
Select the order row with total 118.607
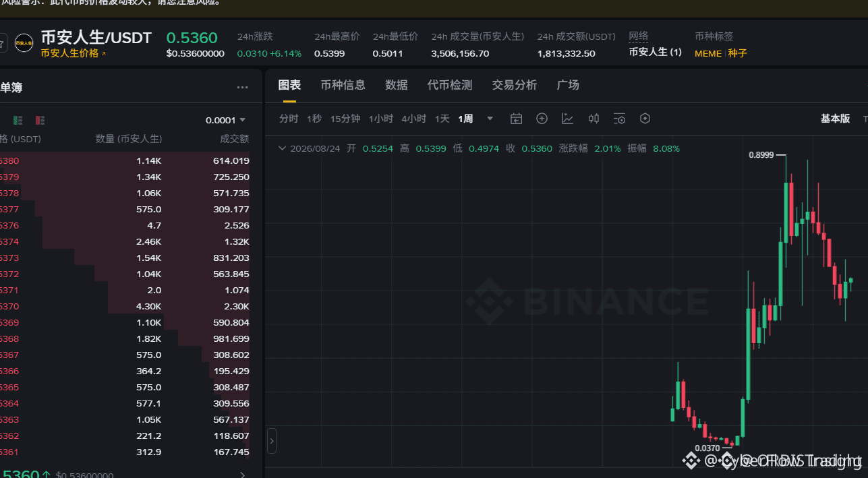(x=125, y=436)
